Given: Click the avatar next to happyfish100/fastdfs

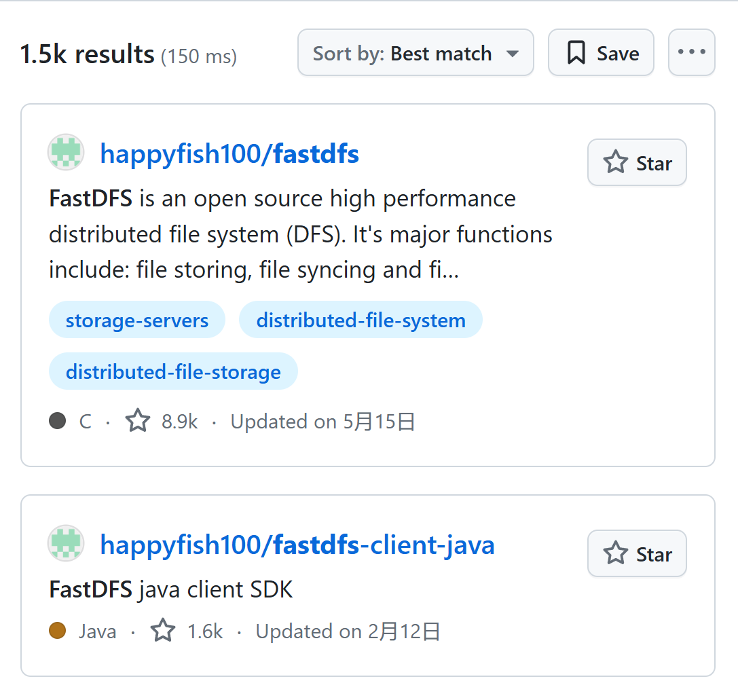Looking at the screenshot, I should [67, 152].
